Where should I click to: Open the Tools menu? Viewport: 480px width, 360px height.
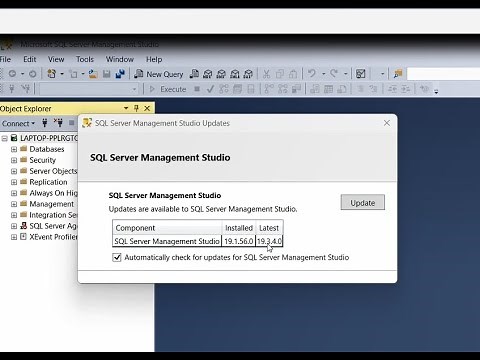(85, 59)
